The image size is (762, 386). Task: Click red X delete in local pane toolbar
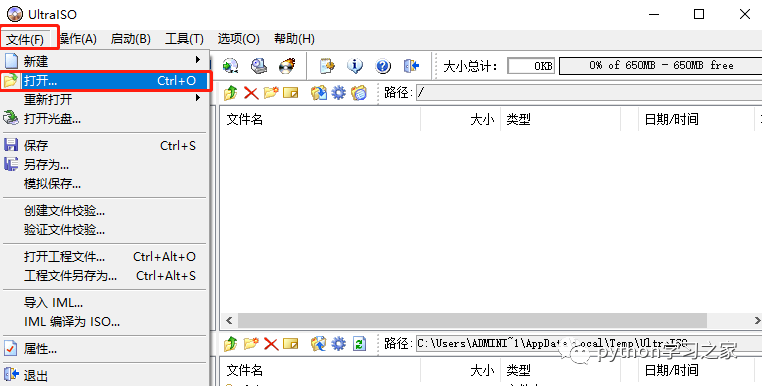[x=271, y=344]
